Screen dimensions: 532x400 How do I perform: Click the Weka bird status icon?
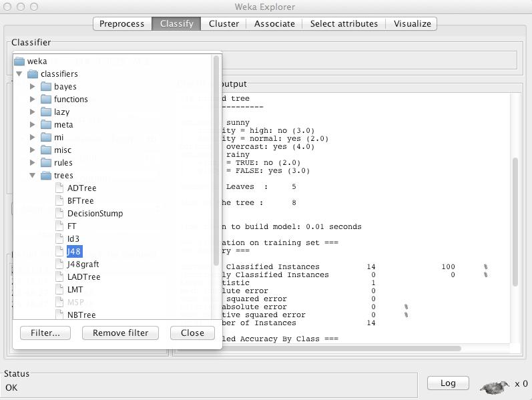click(x=494, y=387)
